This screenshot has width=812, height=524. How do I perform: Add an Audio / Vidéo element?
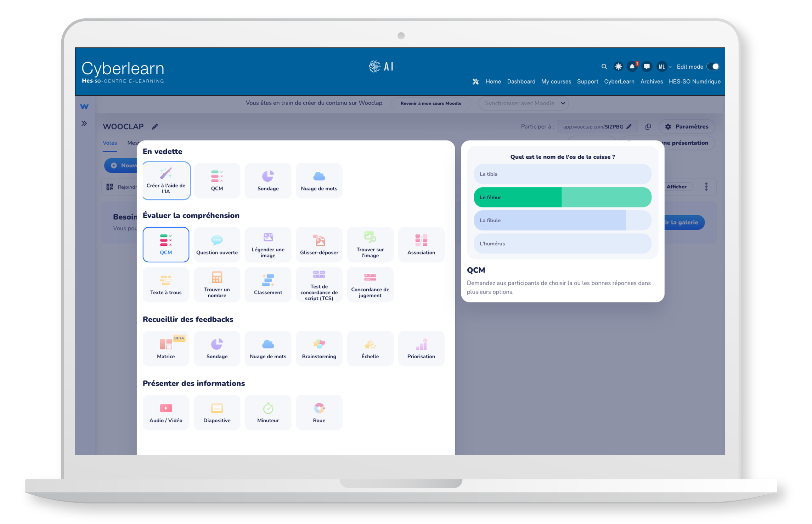[x=166, y=413]
